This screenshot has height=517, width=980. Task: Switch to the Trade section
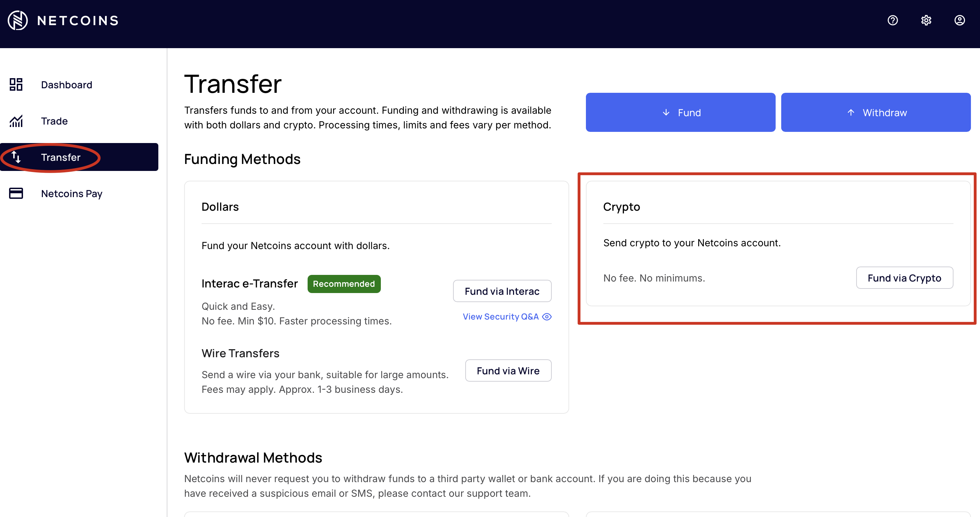54,121
